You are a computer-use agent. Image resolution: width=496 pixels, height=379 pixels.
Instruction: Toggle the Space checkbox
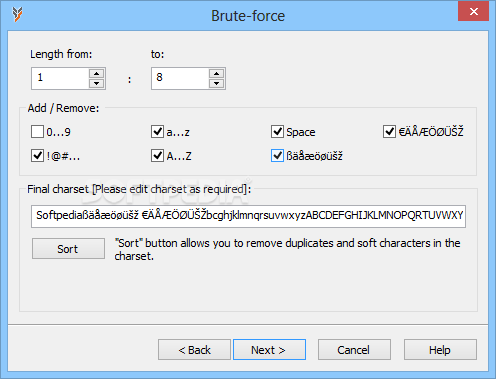coord(277,132)
